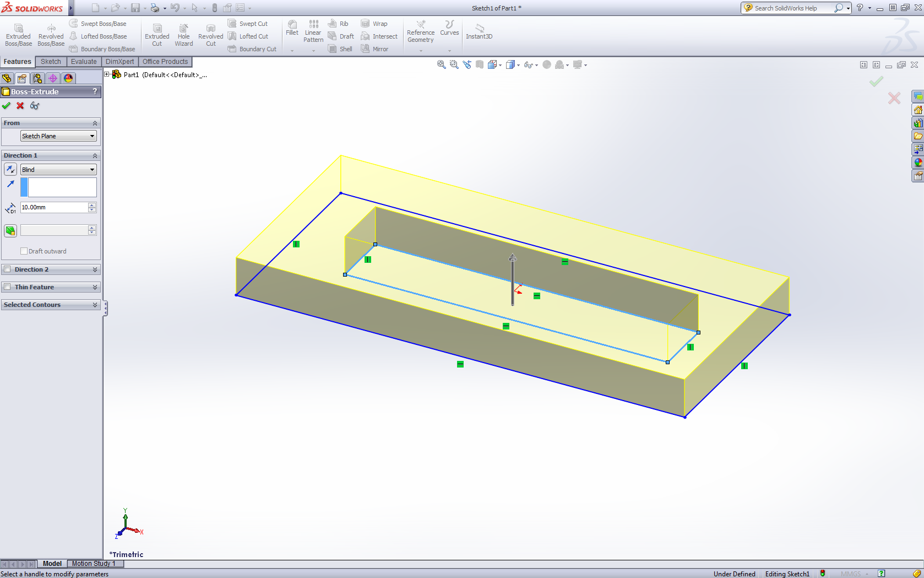Select the Model tab
This screenshot has height=578, width=924.
[52, 564]
